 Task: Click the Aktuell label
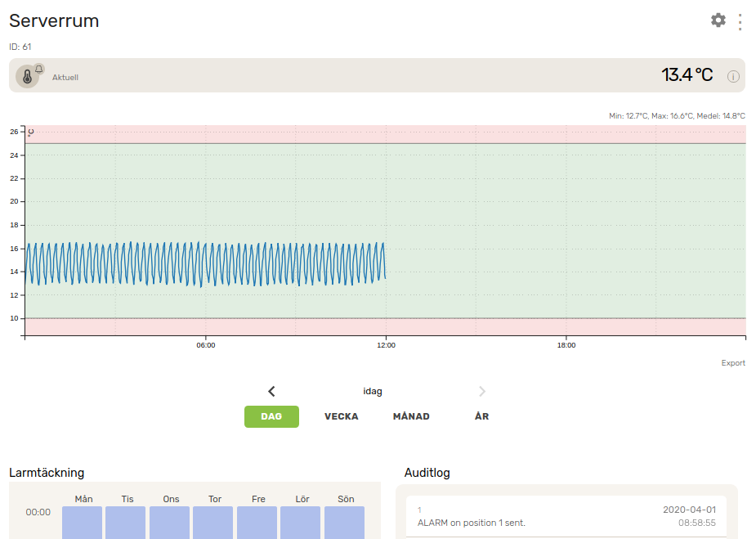pyautogui.click(x=65, y=77)
